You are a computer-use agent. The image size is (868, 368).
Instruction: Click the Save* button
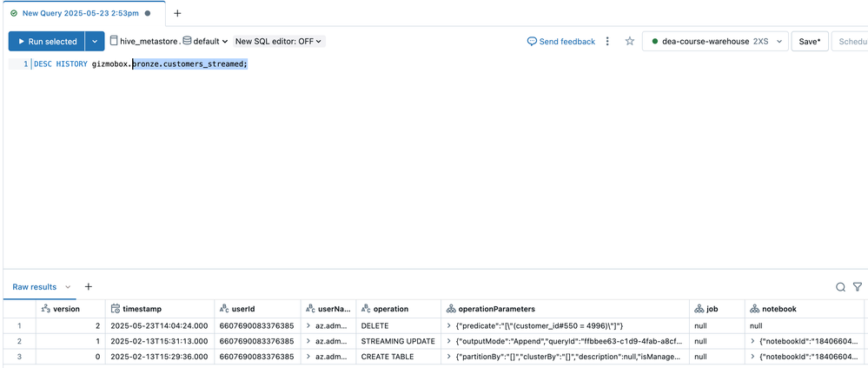tap(809, 41)
